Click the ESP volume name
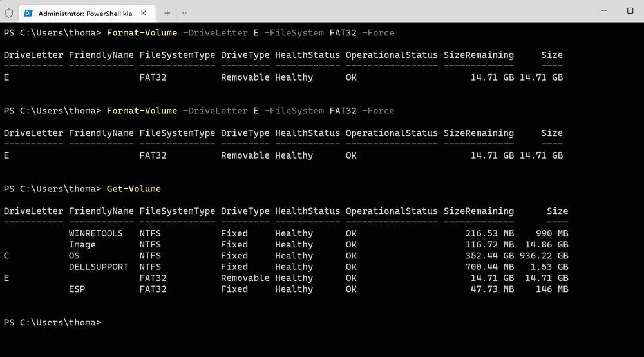This screenshot has height=357, width=644. 77,289
